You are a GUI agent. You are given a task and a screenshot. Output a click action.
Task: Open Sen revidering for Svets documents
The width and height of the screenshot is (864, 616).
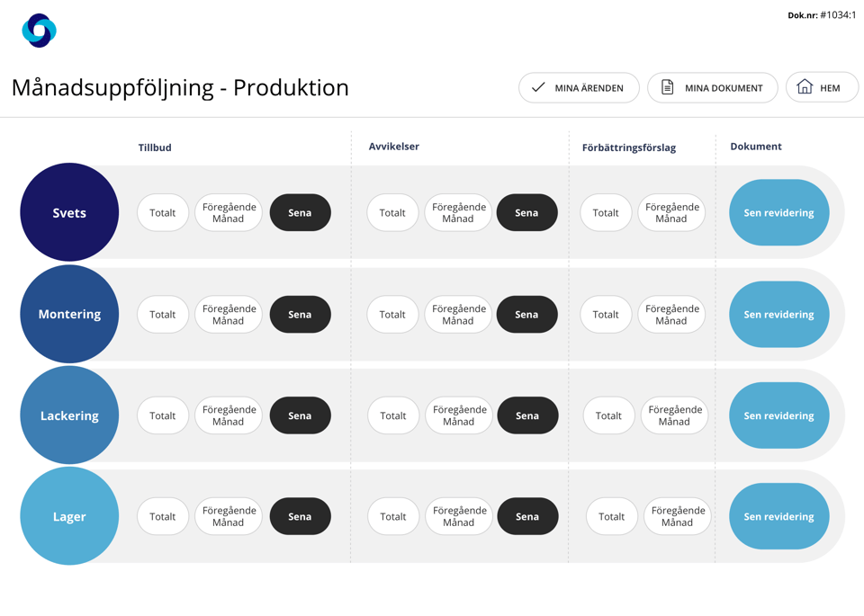(778, 212)
